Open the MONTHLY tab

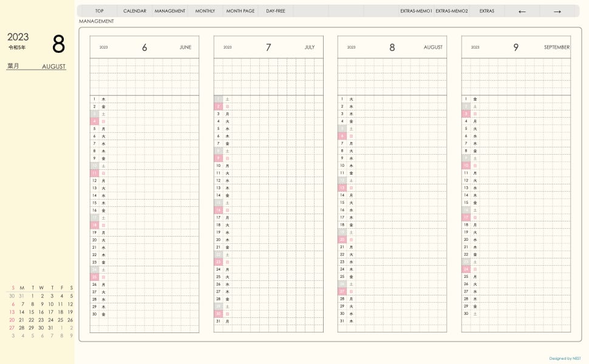205,11
